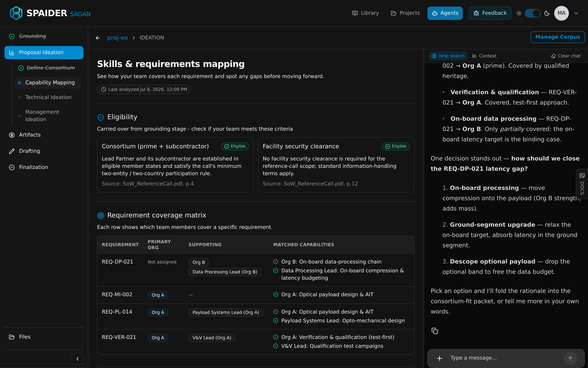Click the PRIMARY ORG column header

(x=159, y=245)
